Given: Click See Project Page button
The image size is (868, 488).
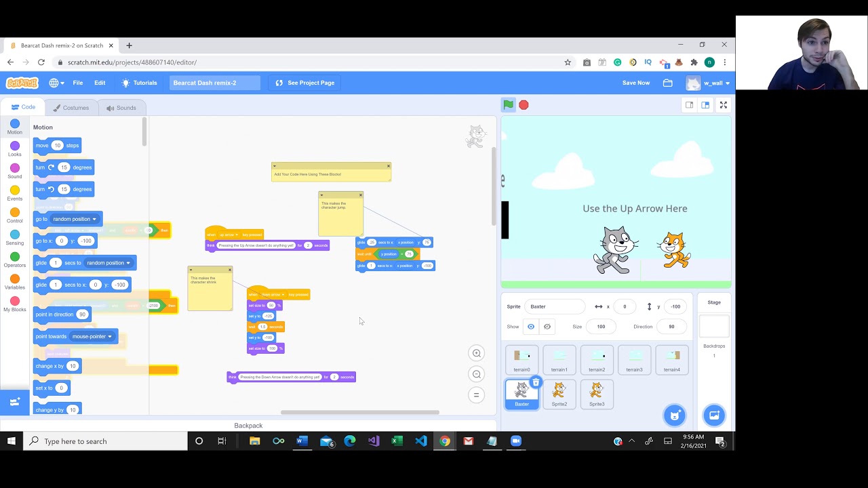Looking at the screenshot, I should (304, 83).
